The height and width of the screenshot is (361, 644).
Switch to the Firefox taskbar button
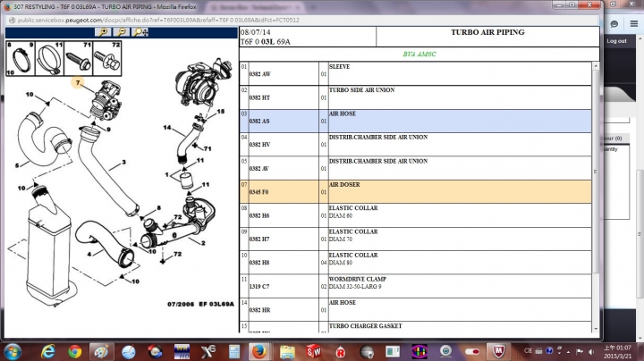click(258, 351)
